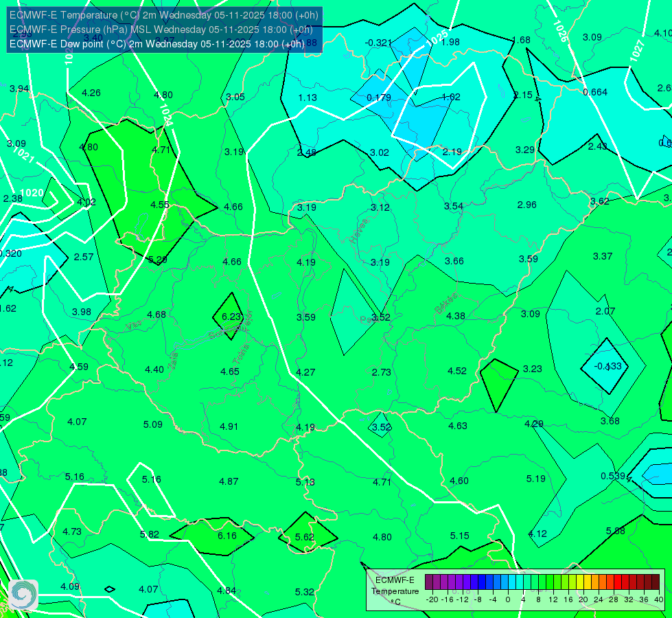Click the 1021 isobar label
The image size is (672, 618).
[23, 154]
